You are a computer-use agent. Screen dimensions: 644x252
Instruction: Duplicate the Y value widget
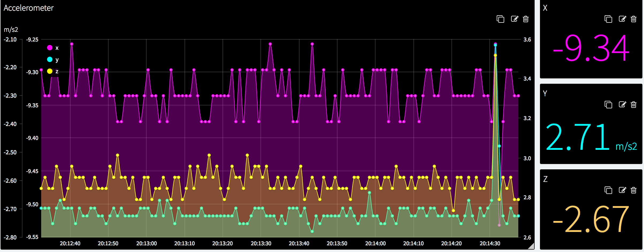(608, 105)
